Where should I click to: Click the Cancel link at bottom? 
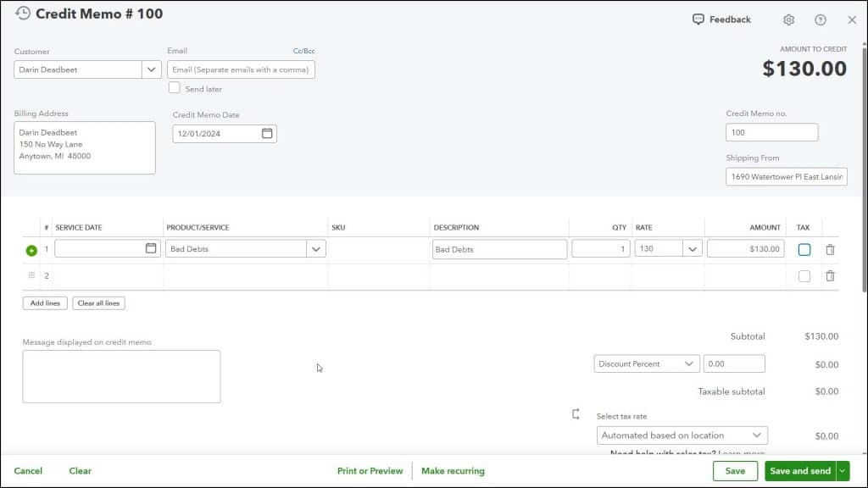tap(28, 471)
